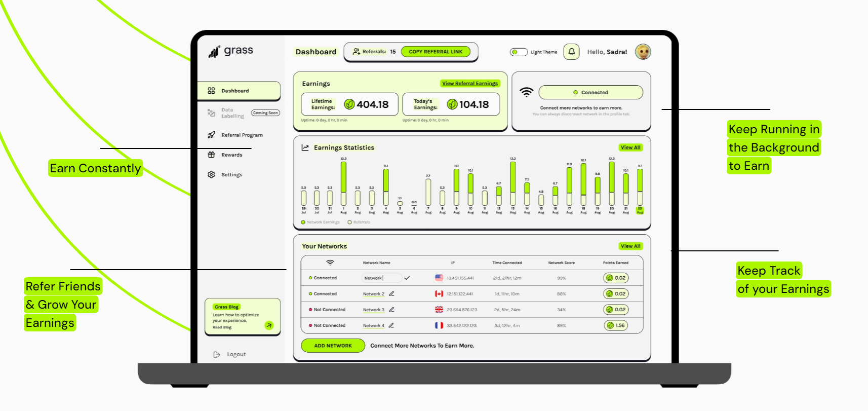The height and width of the screenshot is (411, 868).
Task: Click the Earnings Statistics chart icon
Action: tap(305, 148)
